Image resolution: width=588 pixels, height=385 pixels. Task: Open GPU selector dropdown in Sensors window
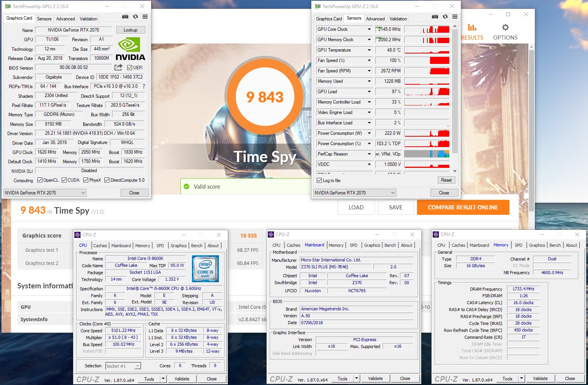point(355,193)
